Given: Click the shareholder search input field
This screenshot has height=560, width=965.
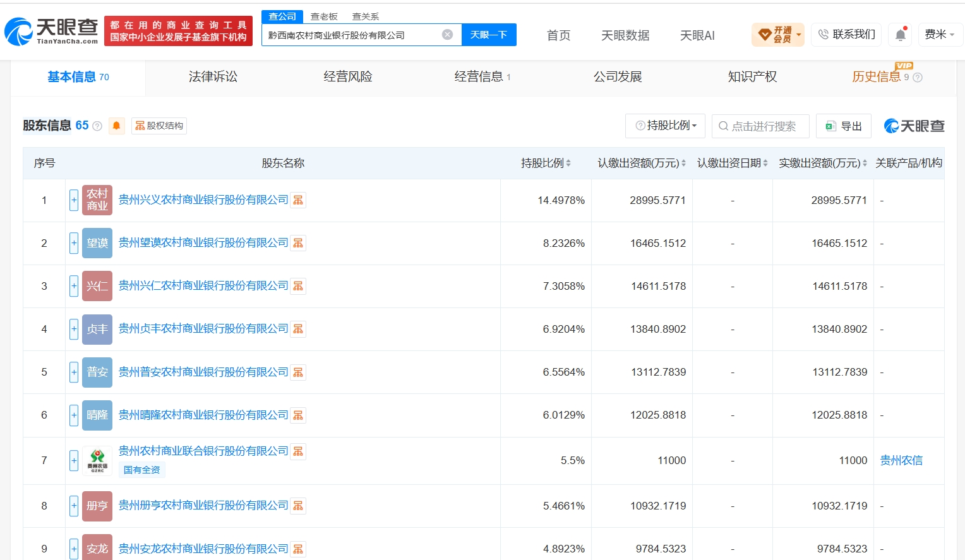Looking at the screenshot, I should click(760, 126).
